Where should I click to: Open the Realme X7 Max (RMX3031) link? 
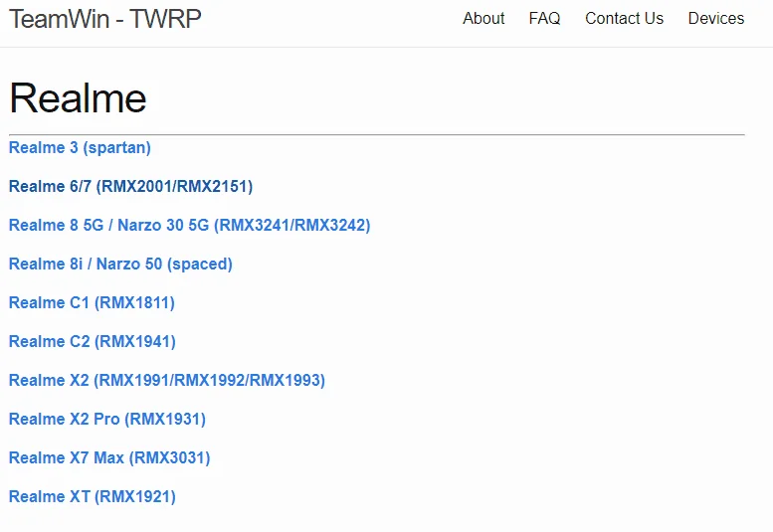point(109,457)
